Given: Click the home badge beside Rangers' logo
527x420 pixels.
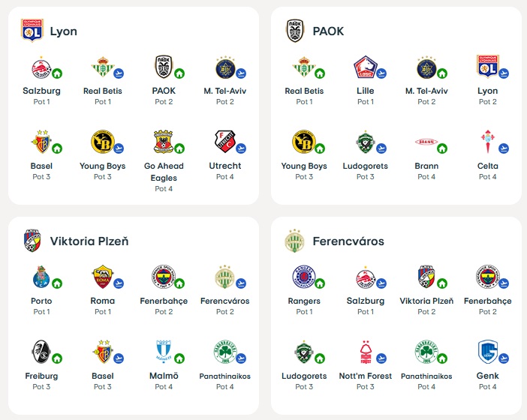Looking at the screenshot, I should [320, 283].
